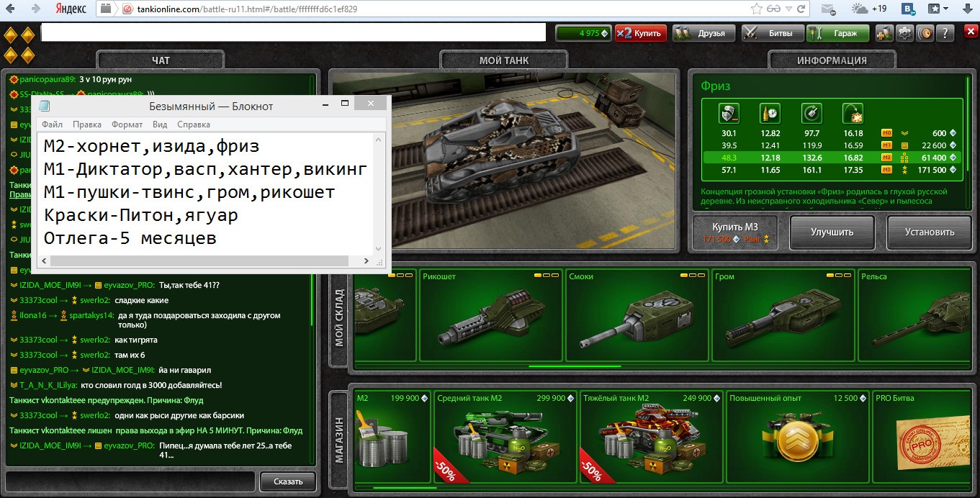The width and height of the screenshot is (980, 498).
Task: Select the highlighted M2 modification badge
Action: tap(886, 158)
